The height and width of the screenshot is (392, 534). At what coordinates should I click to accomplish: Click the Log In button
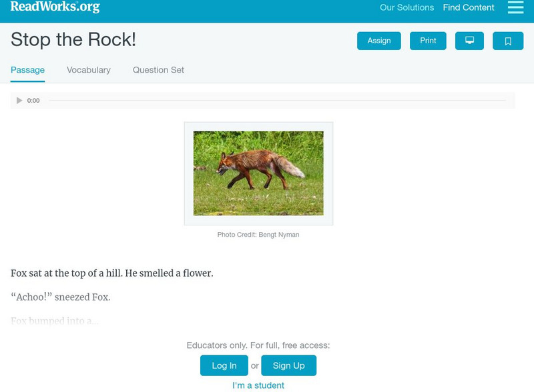click(x=224, y=365)
